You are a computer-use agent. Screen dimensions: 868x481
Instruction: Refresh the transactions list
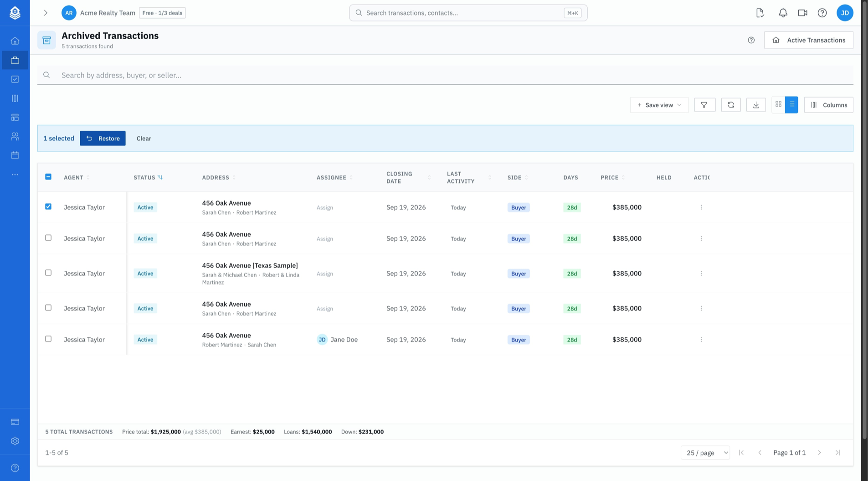point(731,105)
